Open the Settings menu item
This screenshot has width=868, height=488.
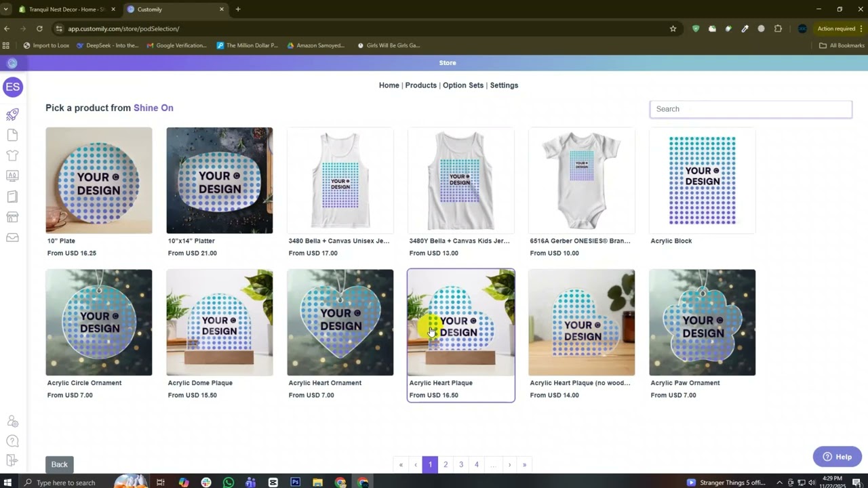tap(504, 85)
